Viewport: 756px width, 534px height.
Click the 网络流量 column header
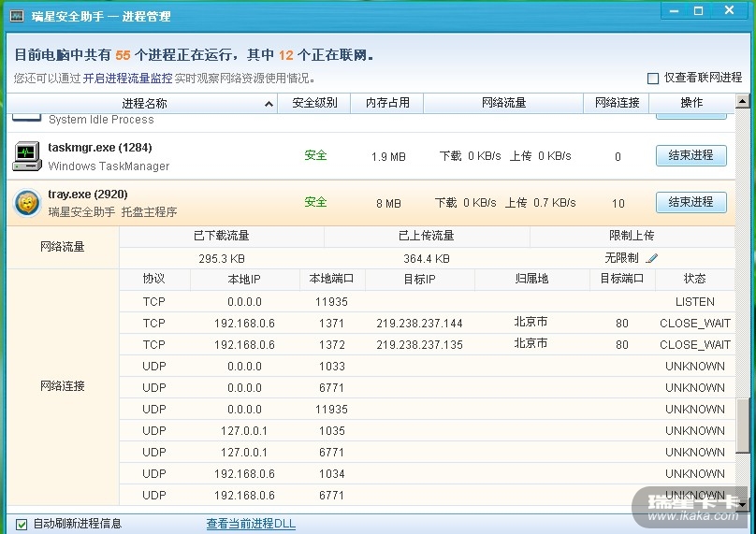tap(503, 103)
